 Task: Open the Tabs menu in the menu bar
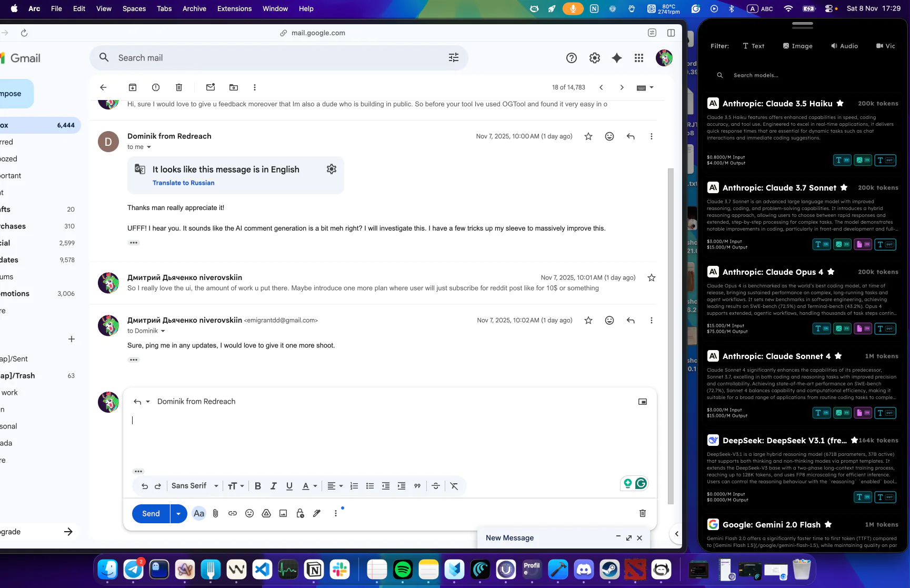click(x=164, y=8)
